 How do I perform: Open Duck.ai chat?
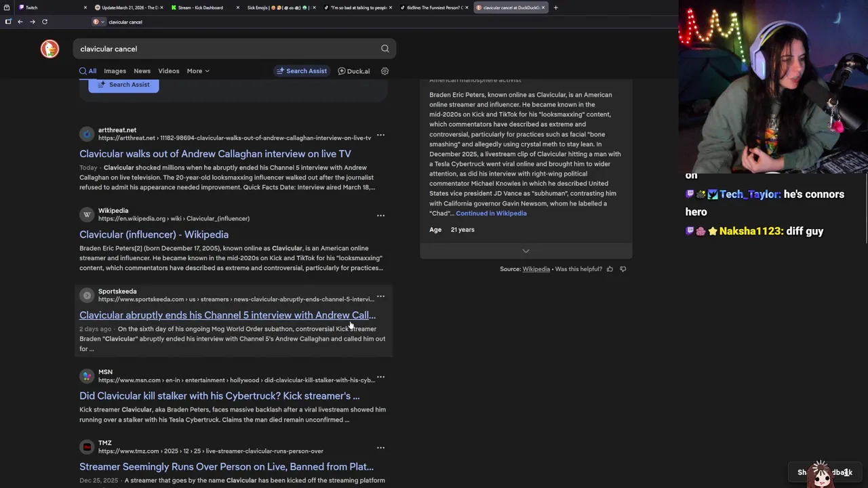[354, 71]
